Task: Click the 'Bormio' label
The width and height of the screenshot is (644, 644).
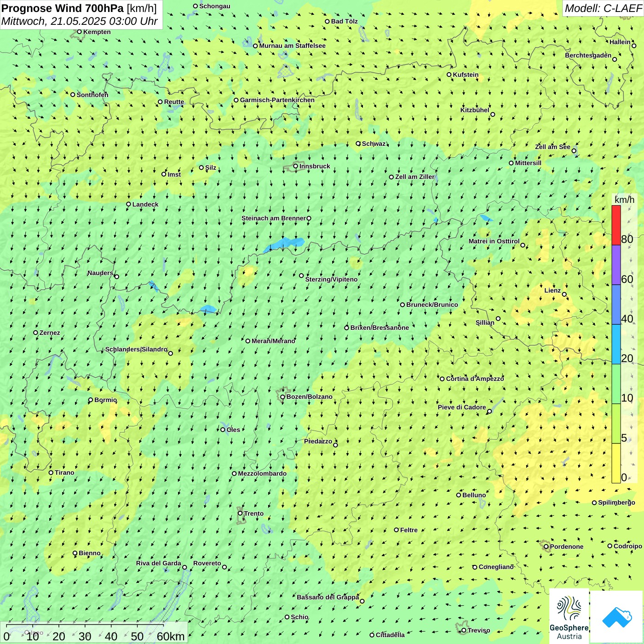Action: point(106,400)
